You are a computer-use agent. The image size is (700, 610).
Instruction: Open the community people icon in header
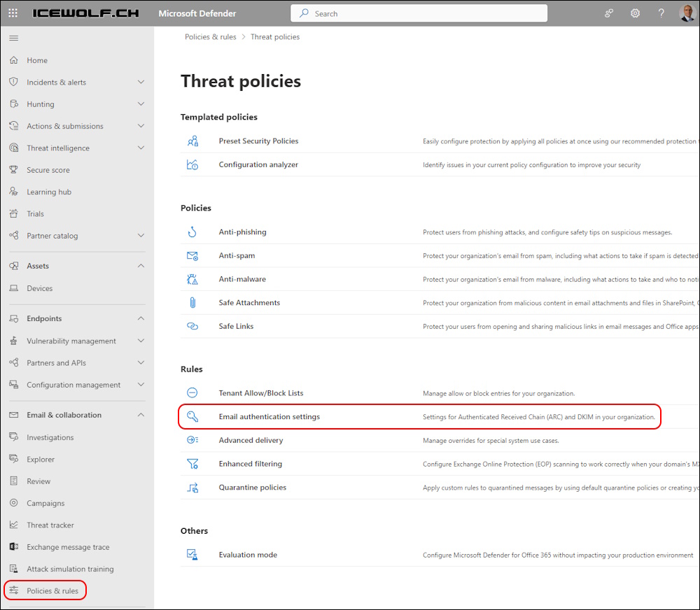coord(608,13)
